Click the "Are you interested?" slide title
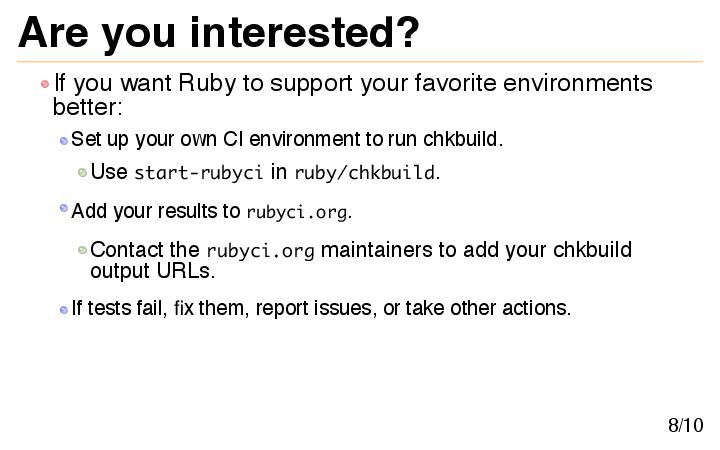This screenshot has width=720, height=450. (218, 33)
